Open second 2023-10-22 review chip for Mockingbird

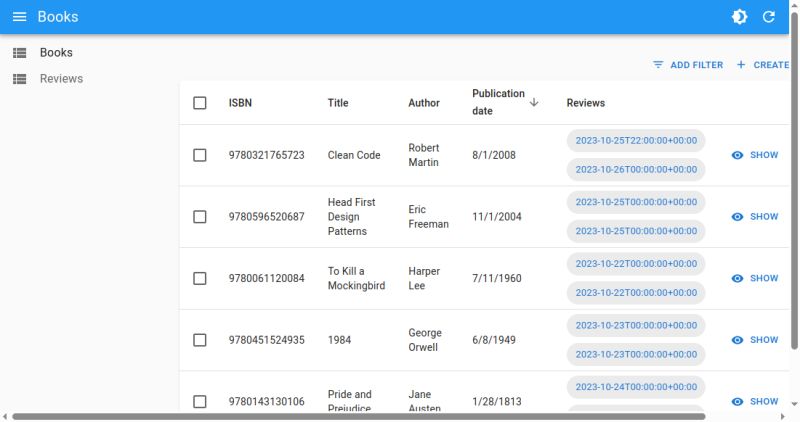(636, 293)
